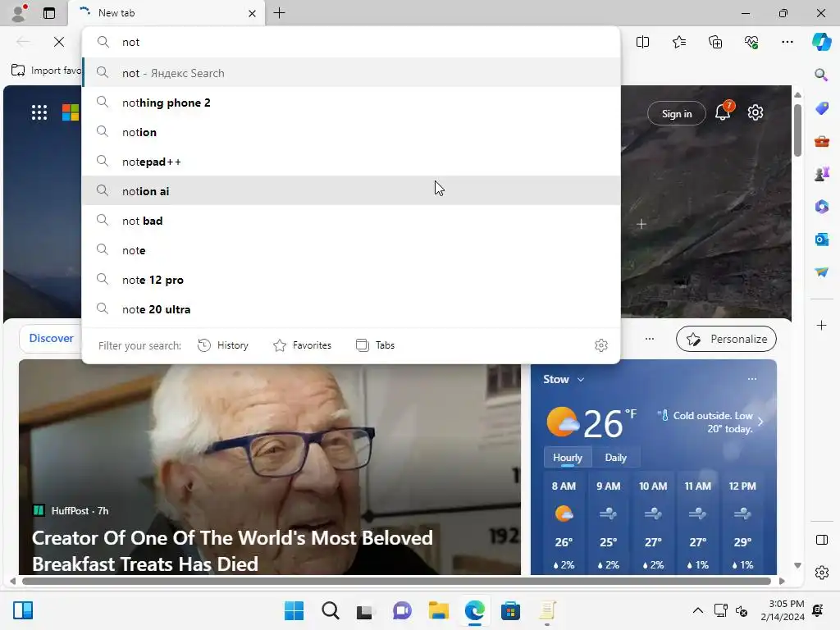Image resolution: width=840 pixels, height=630 pixels.
Task: Select suggestion 'note'
Action: coord(351,249)
